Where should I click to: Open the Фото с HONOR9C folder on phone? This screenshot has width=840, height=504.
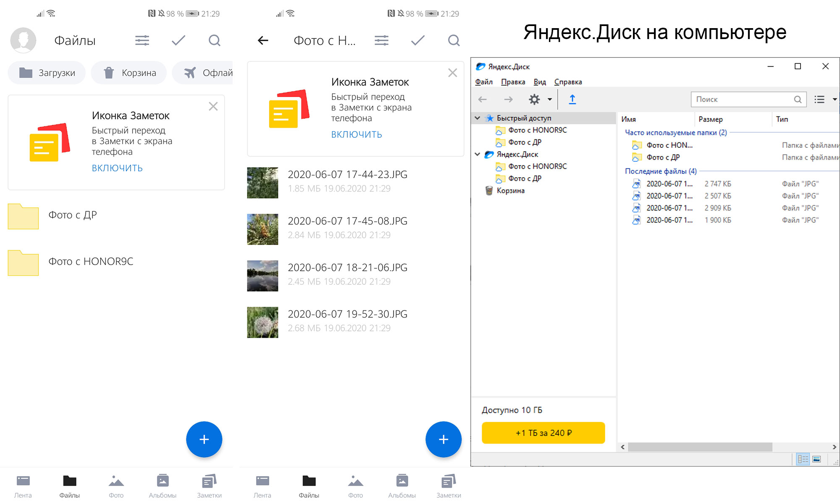pyautogui.click(x=116, y=262)
